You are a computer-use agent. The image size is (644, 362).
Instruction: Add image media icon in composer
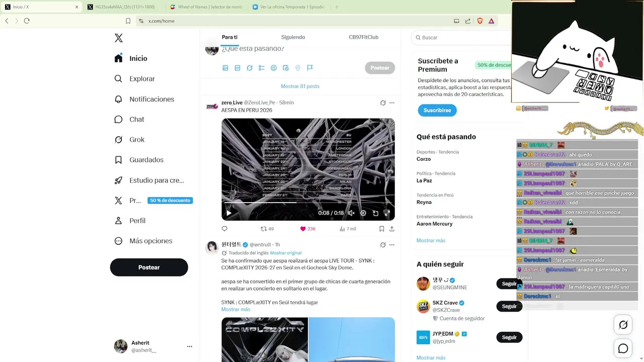[x=225, y=68]
